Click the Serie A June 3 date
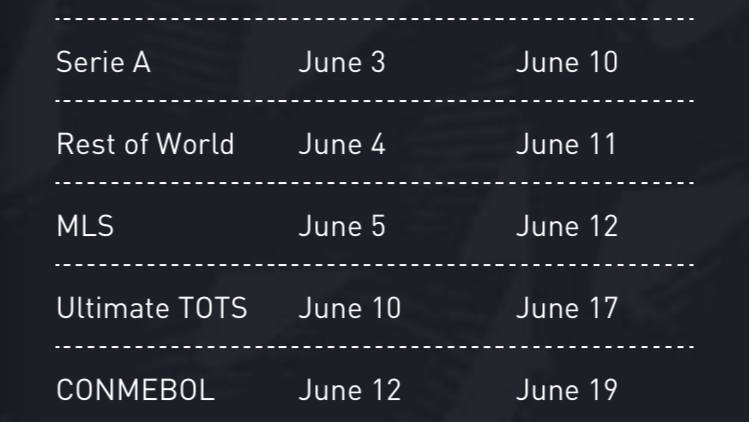Viewport: 749px width, 422px height. coord(342,62)
